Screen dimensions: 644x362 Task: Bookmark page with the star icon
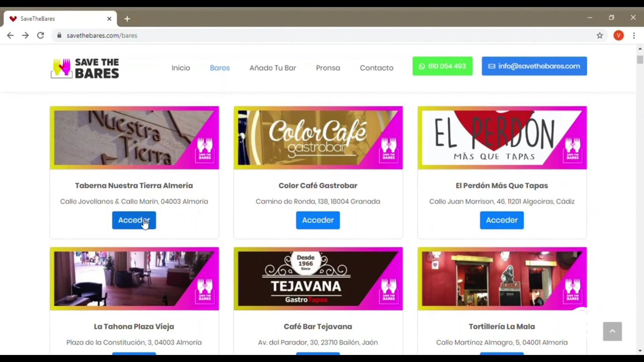[x=600, y=36]
